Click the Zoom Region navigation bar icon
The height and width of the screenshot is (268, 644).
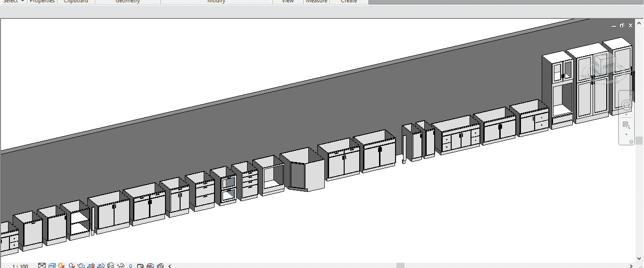(x=626, y=125)
